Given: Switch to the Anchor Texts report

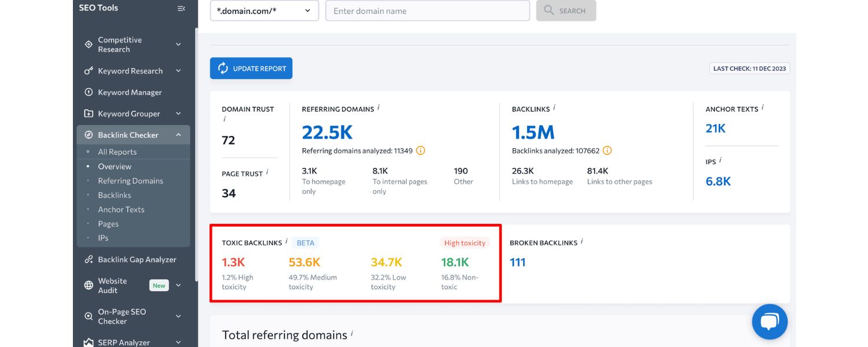Looking at the screenshot, I should pyautogui.click(x=122, y=209).
